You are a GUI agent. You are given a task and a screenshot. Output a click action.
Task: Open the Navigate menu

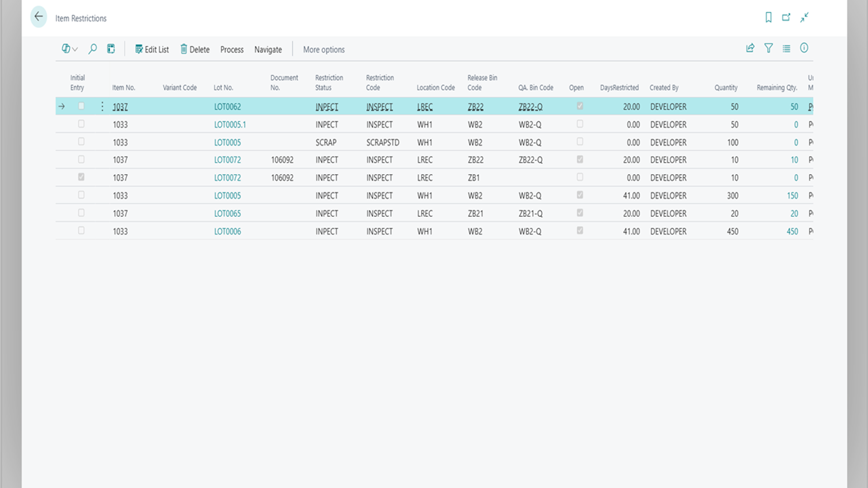tap(268, 49)
